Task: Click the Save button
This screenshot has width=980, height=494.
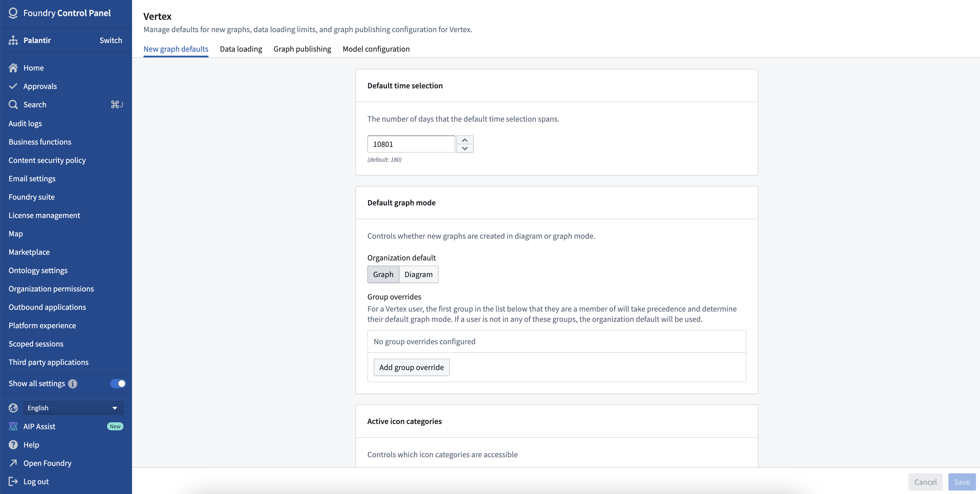Action: pyautogui.click(x=962, y=482)
